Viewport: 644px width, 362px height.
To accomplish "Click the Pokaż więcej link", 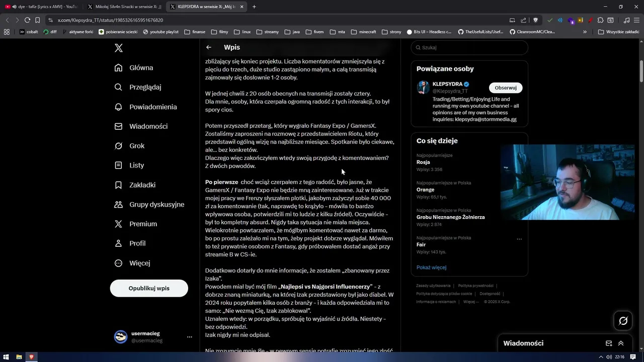I will point(431,267).
